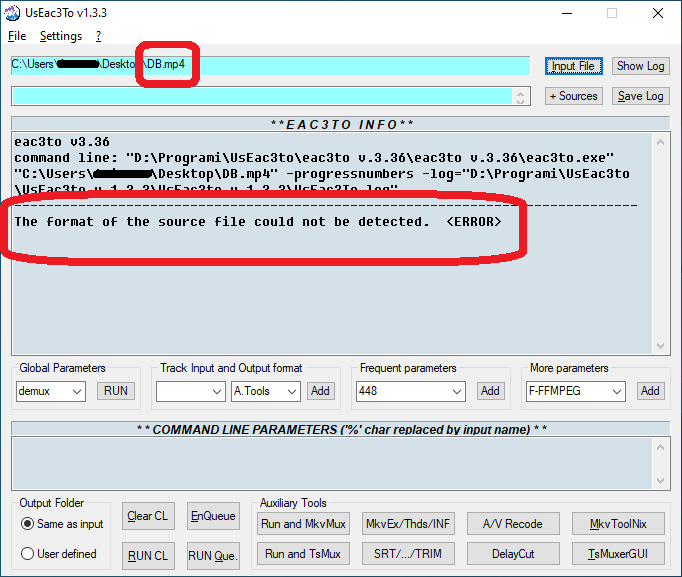Expand the F-FFMPEG More parameters dropdown

coord(616,391)
